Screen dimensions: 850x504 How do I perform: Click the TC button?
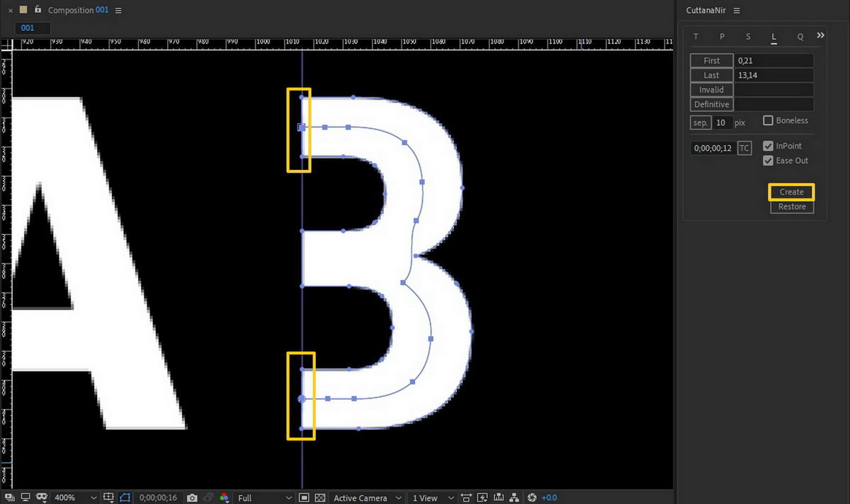744,148
